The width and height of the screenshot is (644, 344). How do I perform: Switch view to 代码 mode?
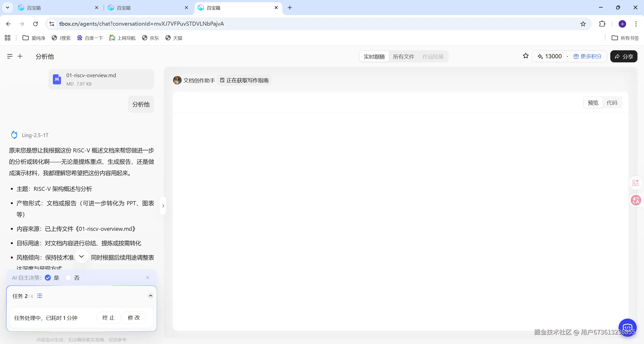612,103
